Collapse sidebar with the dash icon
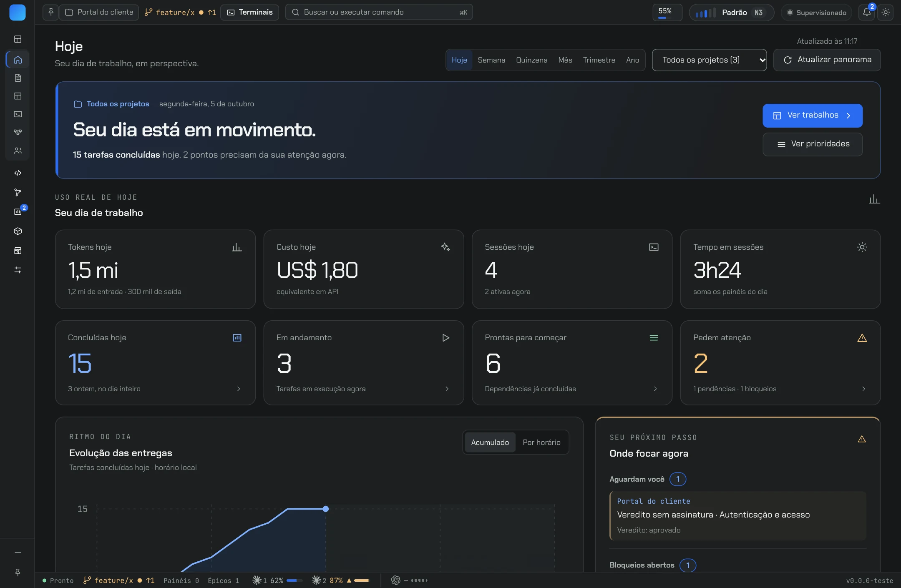The image size is (901, 588). 18,553
